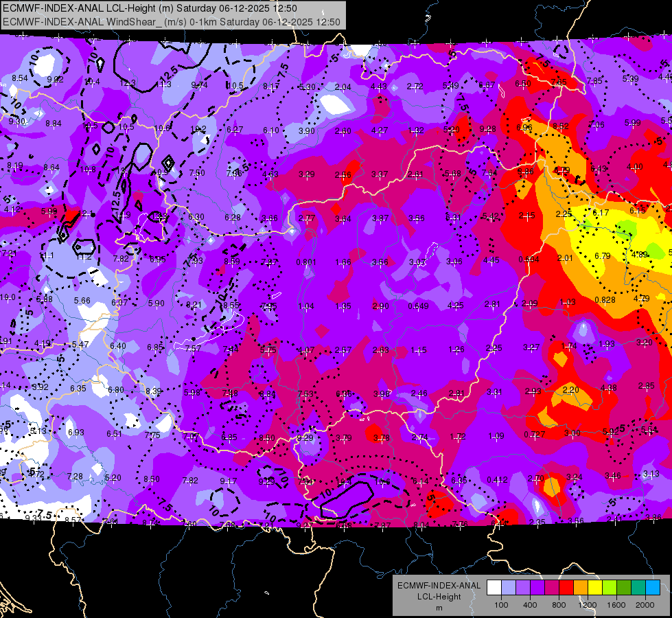Image resolution: width=672 pixels, height=618 pixels.
Task: Click the legend tick label 1600
Action: [x=616, y=605]
